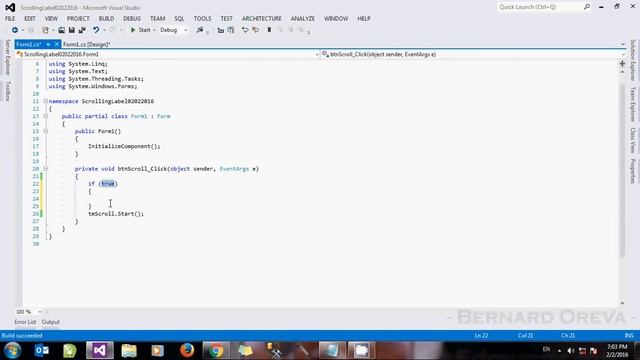Screen dimensions: 640x360
Task: Click the Open File toolbar icon
Action: coord(61,30)
